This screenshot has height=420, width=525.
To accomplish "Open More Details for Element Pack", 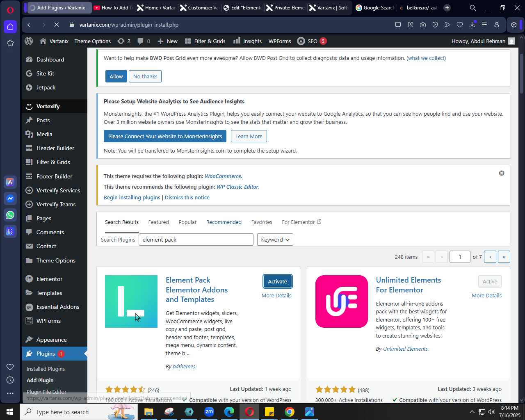I will click(x=276, y=295).
